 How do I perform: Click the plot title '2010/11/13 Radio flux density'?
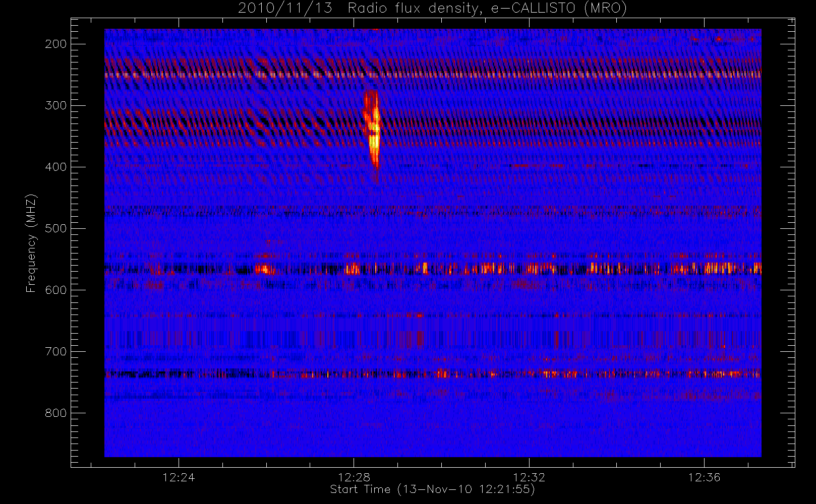pyautogui.click(x=432, y=9)
